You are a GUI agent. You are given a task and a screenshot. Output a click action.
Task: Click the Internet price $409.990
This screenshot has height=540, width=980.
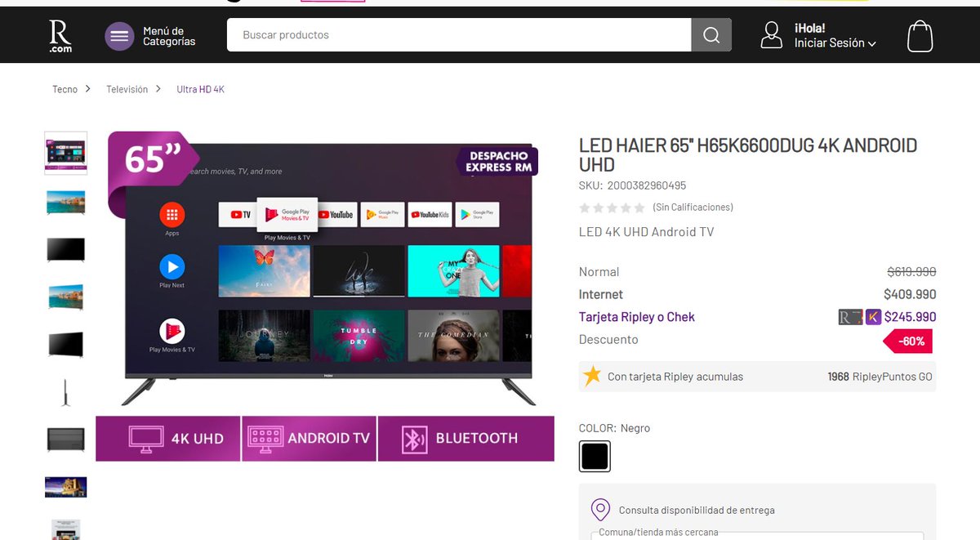point(910,294)
